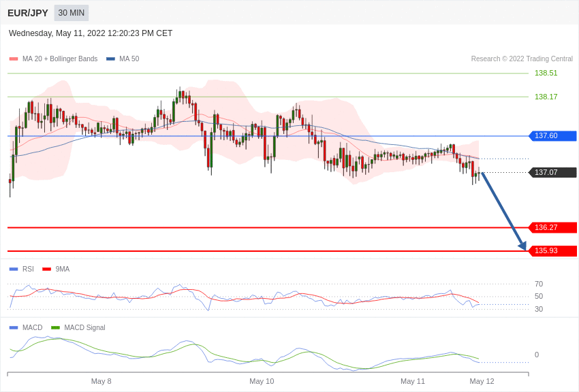The height and width of the screenshot is (392, 579).
Task: Click the RSI 70 level label
Action: coord(539,284)
